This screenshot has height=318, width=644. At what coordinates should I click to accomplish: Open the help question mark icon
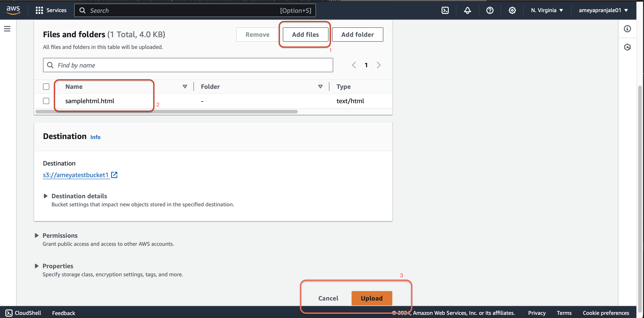point(490,10)
